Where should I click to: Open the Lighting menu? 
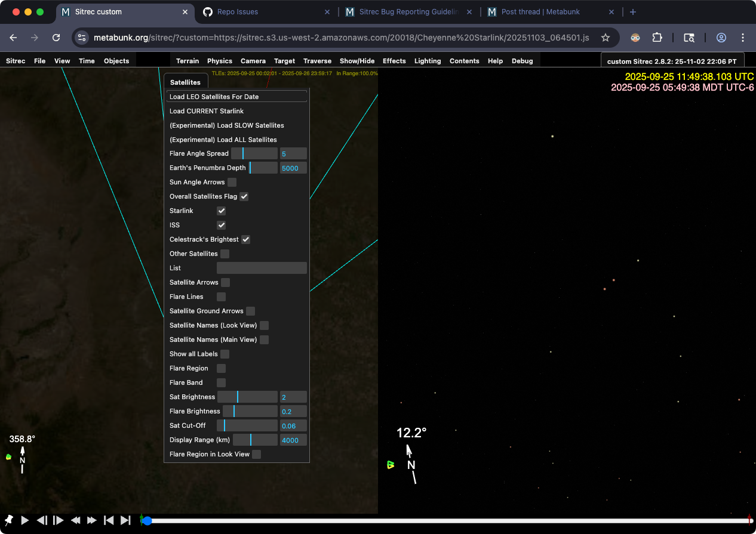(428, 61)
